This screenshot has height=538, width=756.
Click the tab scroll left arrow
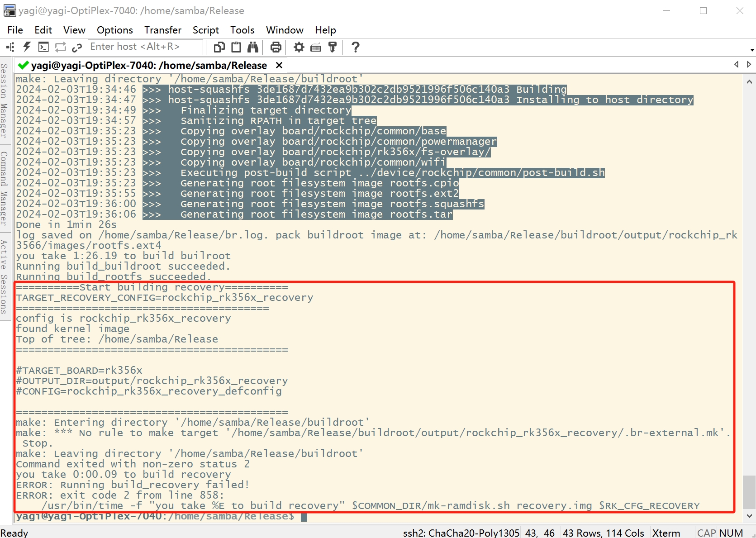click(x=736, y=64)
